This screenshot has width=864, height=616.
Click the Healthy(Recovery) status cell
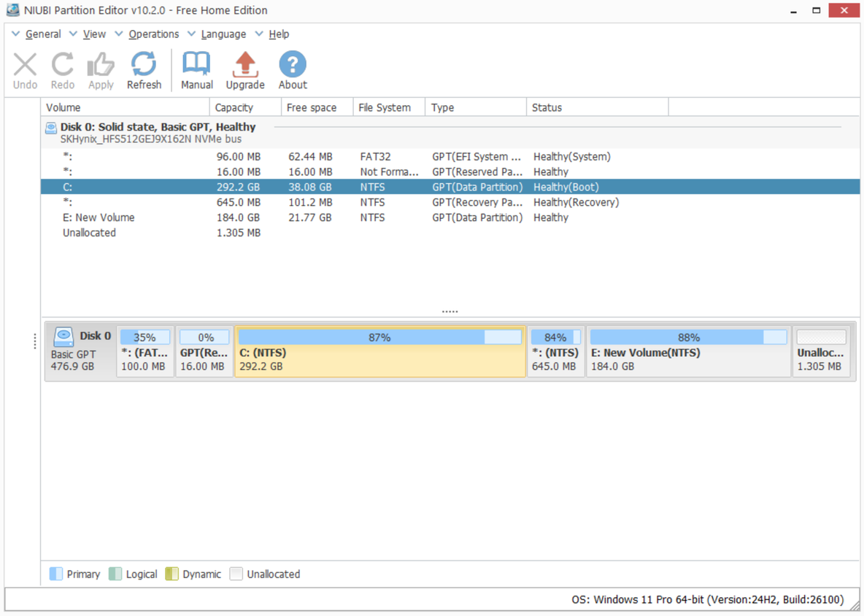tap(576, 202)
